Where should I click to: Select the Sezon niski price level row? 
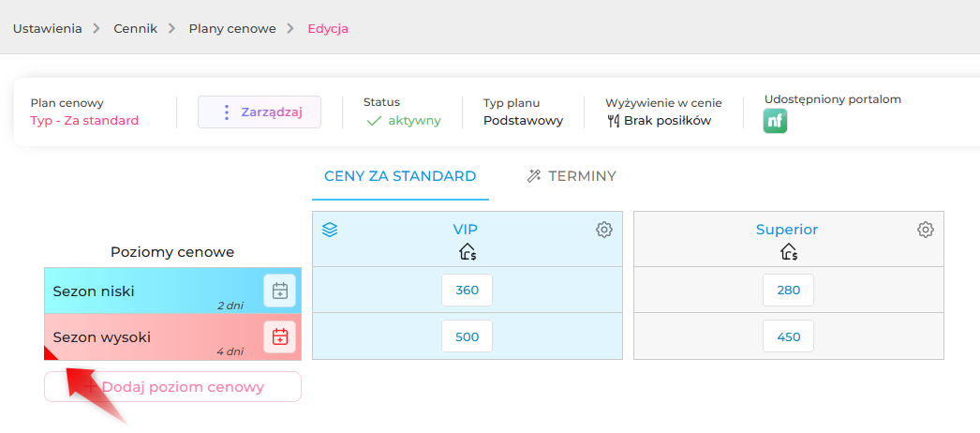172,291
